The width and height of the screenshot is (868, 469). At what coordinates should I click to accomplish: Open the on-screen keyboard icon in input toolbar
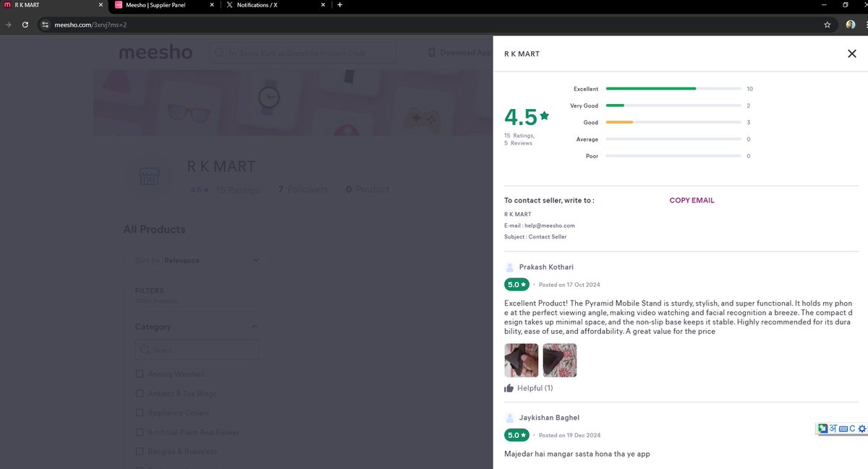(x=843, y=429)
